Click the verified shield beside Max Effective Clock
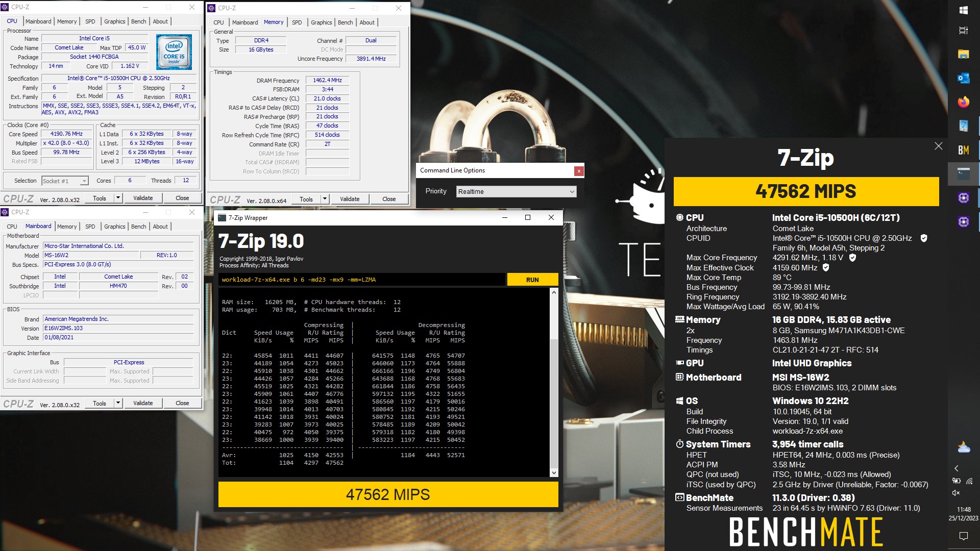The image size is (980, 551). [x=825, y=267]
